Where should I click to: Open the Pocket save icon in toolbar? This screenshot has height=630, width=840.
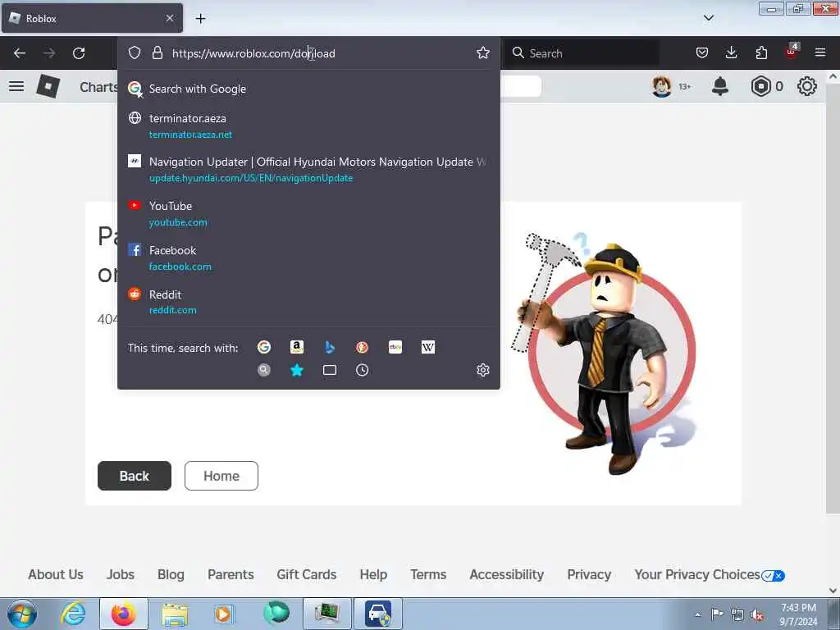click(x=702, y=52)
